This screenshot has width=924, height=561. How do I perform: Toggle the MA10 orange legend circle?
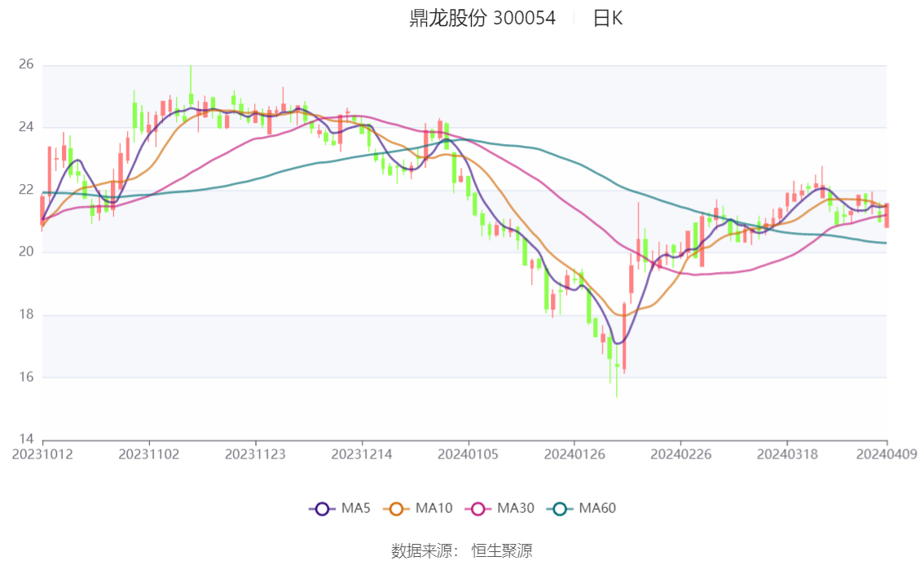click(396, 509)
